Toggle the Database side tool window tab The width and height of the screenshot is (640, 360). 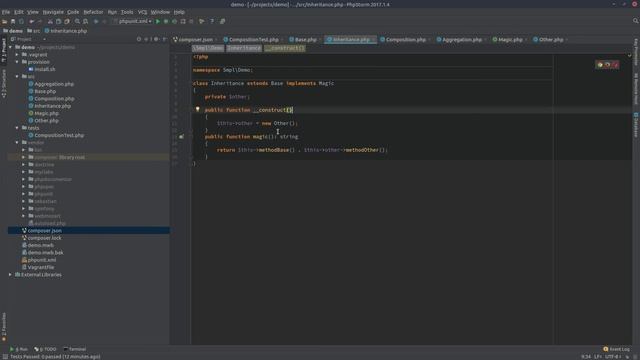[x=636, y=125]
